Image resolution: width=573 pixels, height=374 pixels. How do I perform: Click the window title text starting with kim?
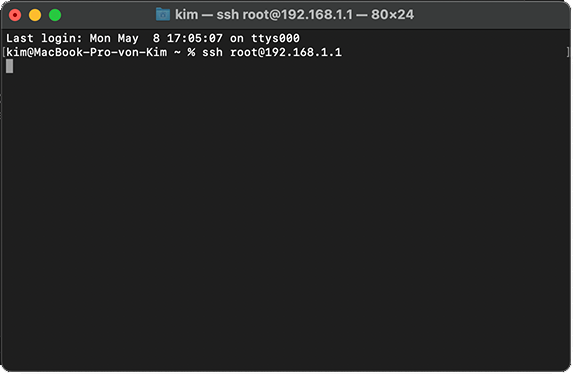(x=294, y=15)
